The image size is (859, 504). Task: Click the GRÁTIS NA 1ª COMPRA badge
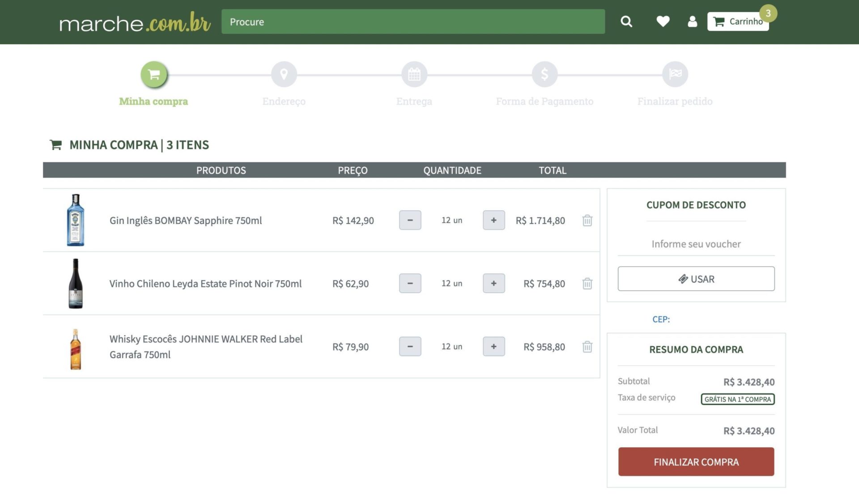pyautogui.click(x=737, y=399)
